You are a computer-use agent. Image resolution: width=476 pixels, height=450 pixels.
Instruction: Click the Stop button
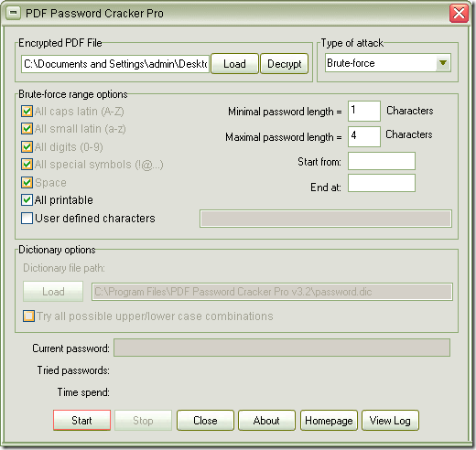(143, 421)
